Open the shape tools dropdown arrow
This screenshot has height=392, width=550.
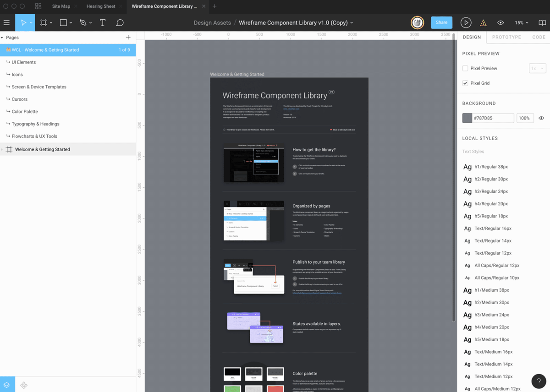coord(71,23)
